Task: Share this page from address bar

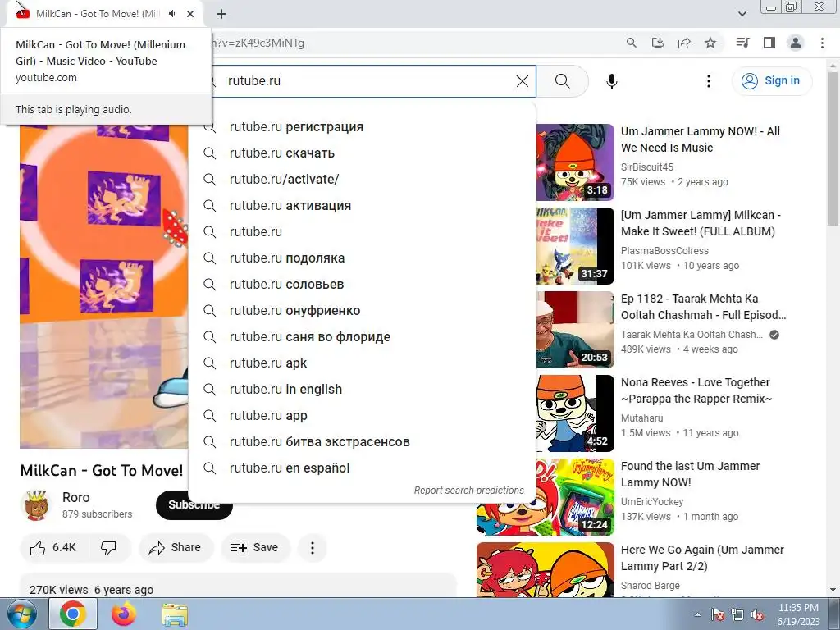Action: click(684, 43)
